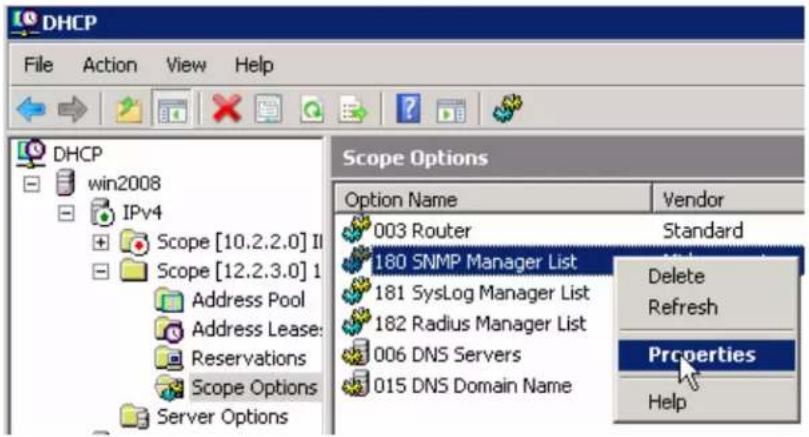Select the 181 SysLog Manager List text
The image size is (809, 437).
481,293
